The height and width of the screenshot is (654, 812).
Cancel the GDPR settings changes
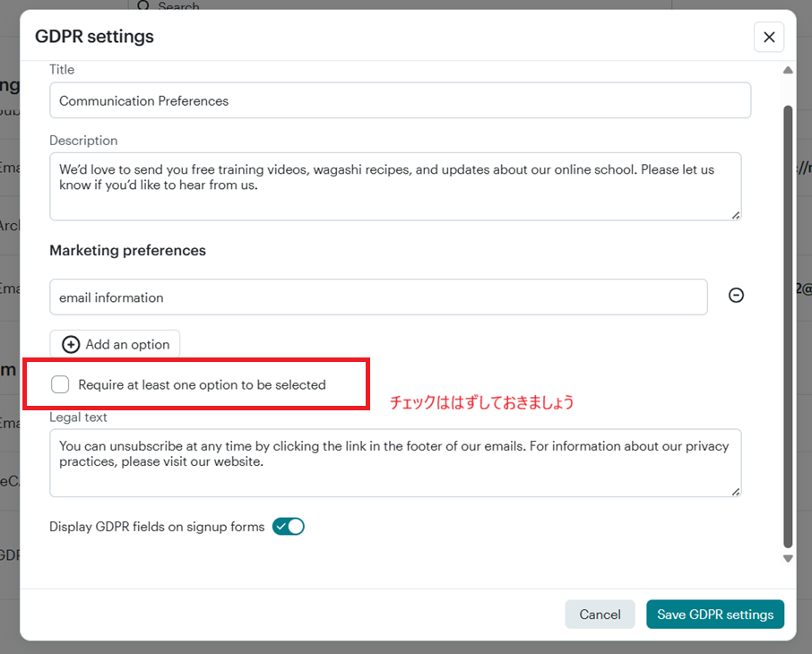pyautogui.click(x=600, y=615)
